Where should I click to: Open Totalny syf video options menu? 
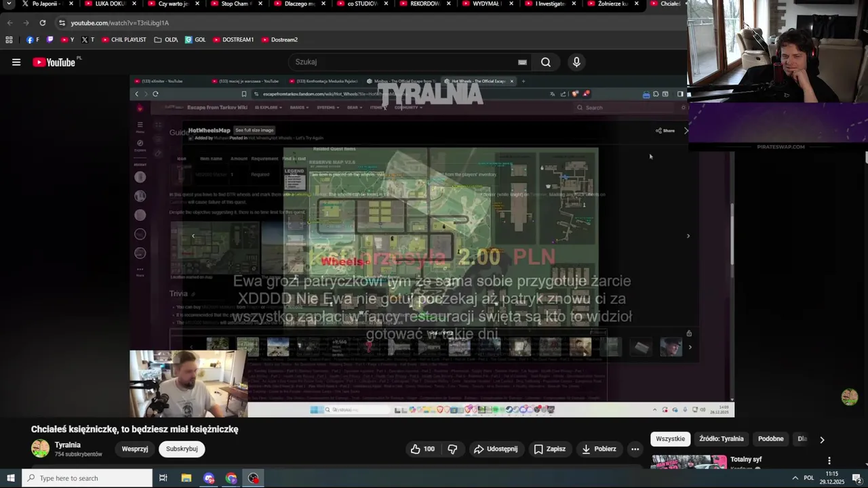pyautogui.click(x=829, y=461)
